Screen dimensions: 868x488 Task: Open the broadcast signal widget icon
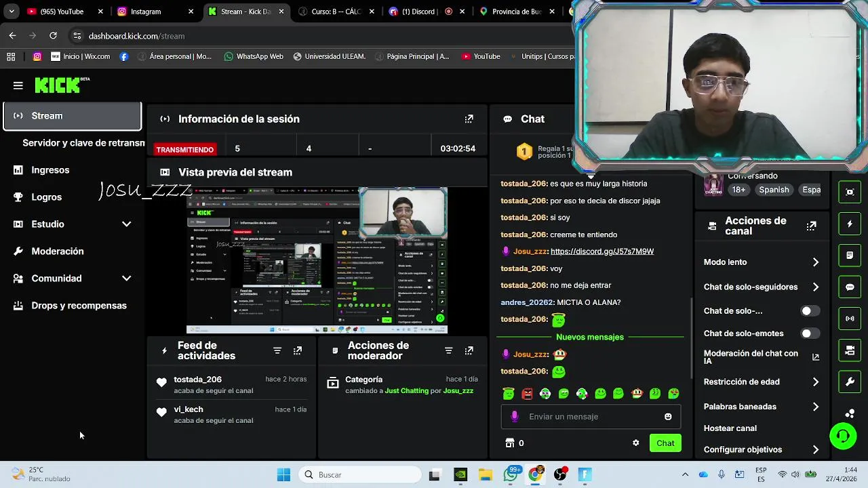(x=850, y=319)
